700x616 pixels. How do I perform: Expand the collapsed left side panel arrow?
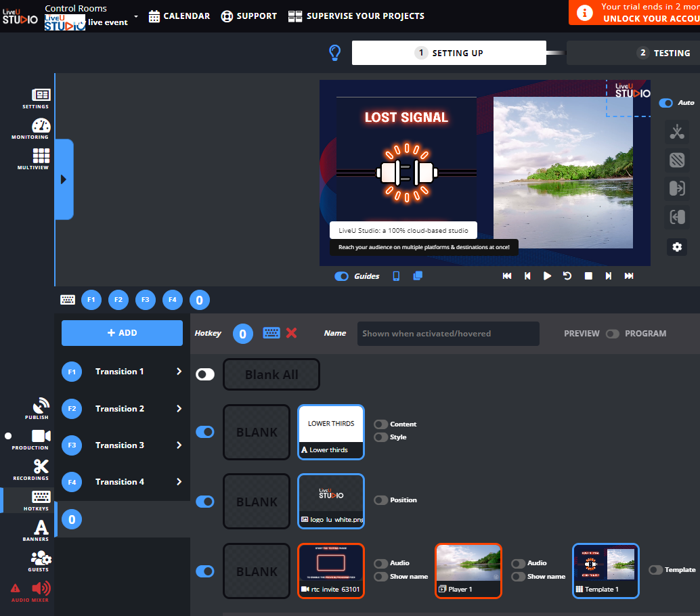(64, 179)
